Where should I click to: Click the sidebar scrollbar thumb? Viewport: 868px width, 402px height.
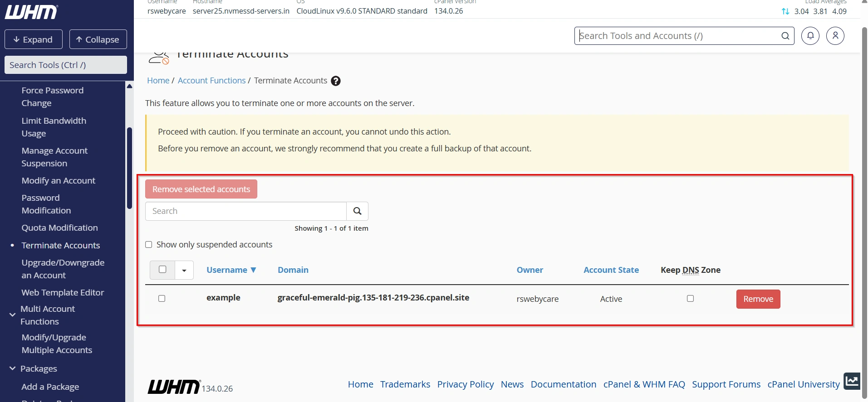click(129, 168)
